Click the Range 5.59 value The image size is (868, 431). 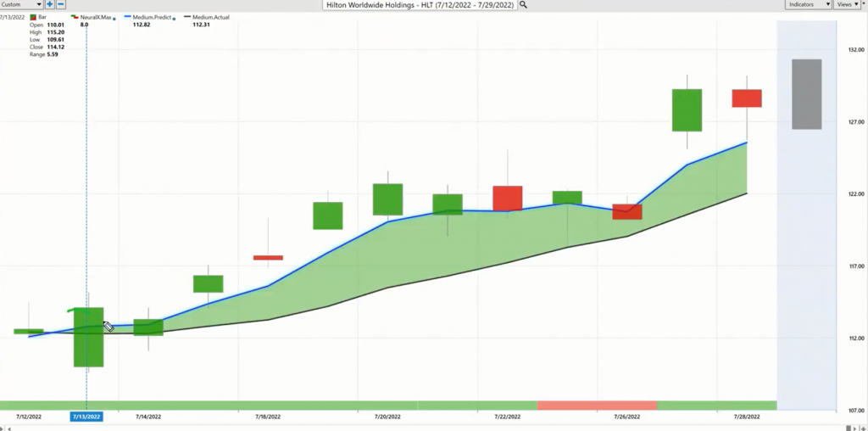[x=53, y=54]
